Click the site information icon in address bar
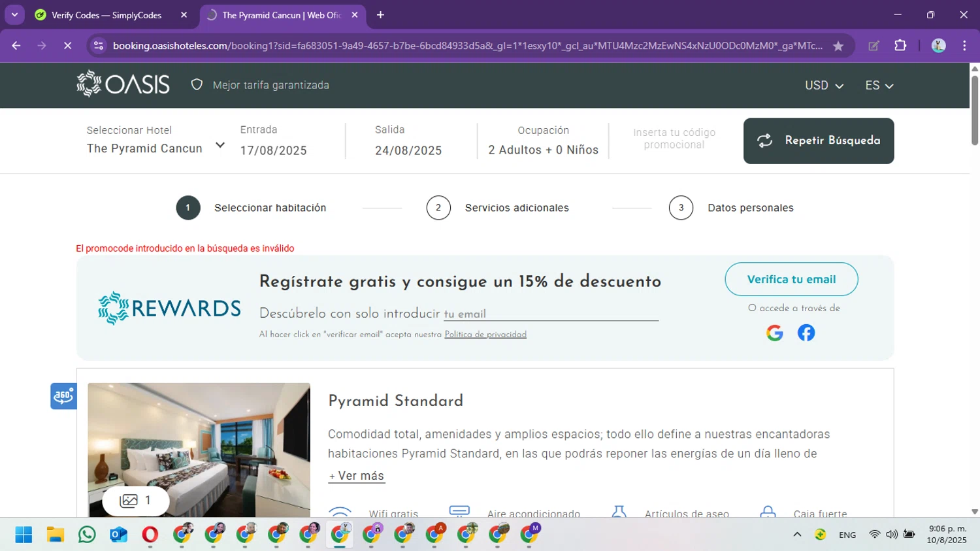 pos(99,46)
